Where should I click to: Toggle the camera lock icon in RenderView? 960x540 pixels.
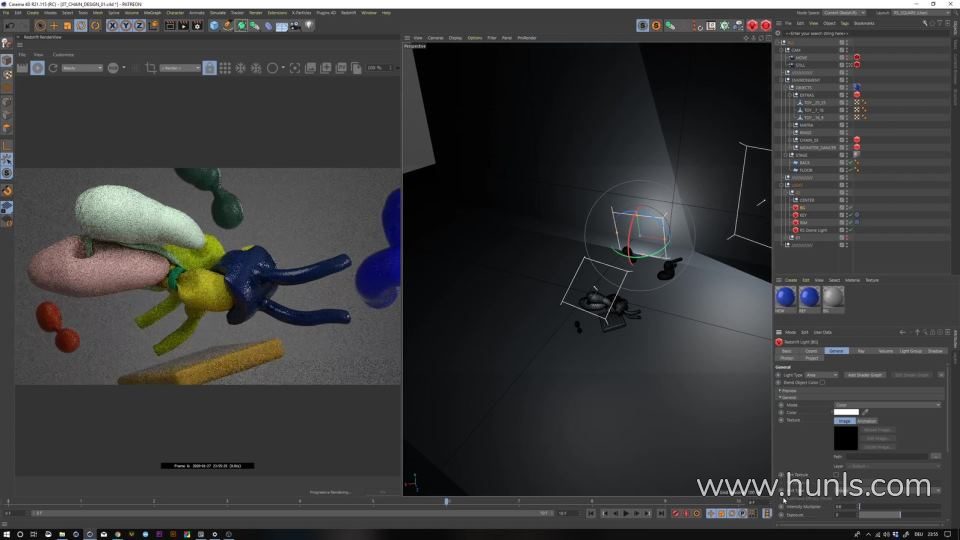tap(209, 68)
